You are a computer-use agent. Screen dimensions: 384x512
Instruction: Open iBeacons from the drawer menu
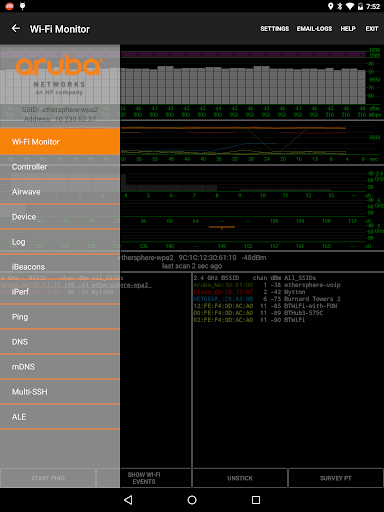[60, 267]
